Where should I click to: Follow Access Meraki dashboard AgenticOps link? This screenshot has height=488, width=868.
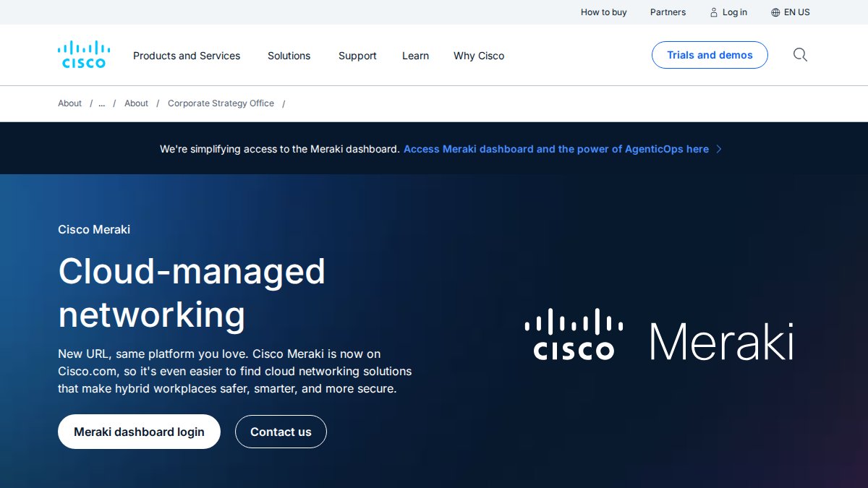tap(556, 149)
